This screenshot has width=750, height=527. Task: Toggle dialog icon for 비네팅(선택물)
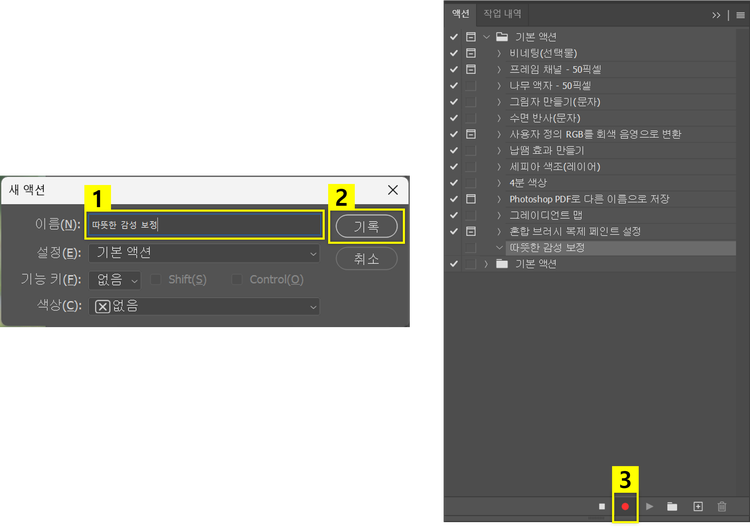471,53
